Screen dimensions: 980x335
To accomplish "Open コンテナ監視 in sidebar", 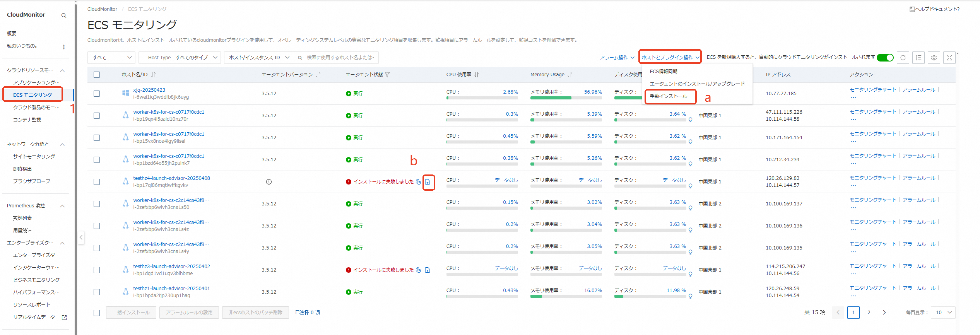I will point(27,120).
